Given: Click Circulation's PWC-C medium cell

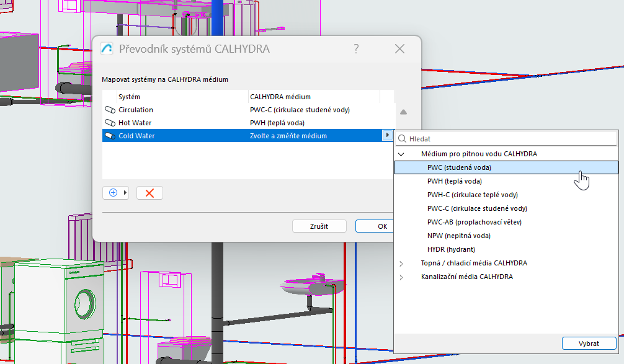Looking at the screenshot, I should click(300, 110).
